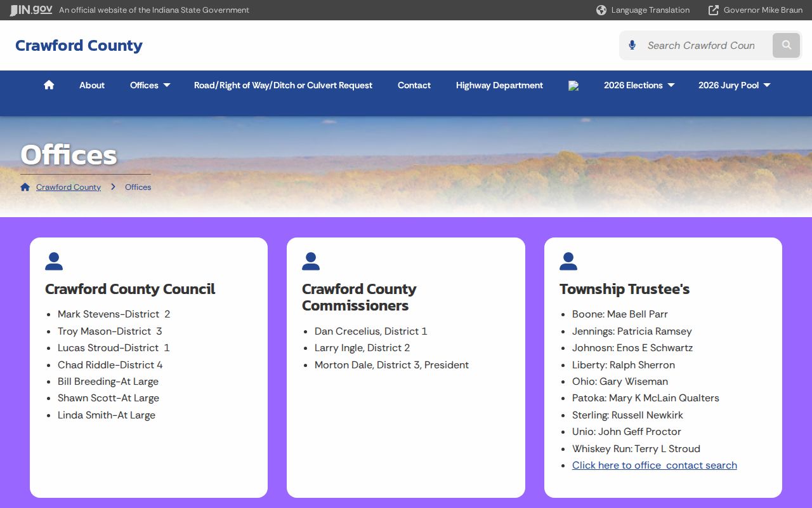The width and height of the screenshot is (812, 508).
Task: Click the large Offices page heading
Action: pos(69,155)
